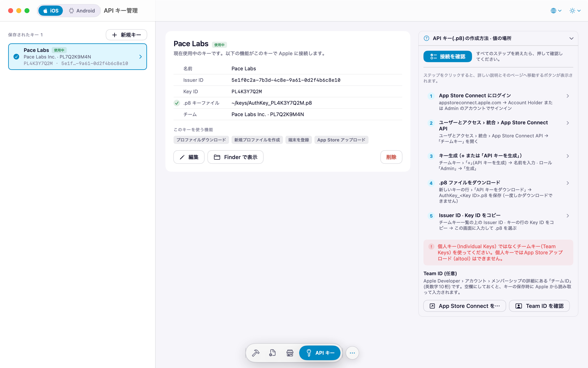Select the API キー tab in dock
This screenshot has height=368, width=588.
point(320,353)
